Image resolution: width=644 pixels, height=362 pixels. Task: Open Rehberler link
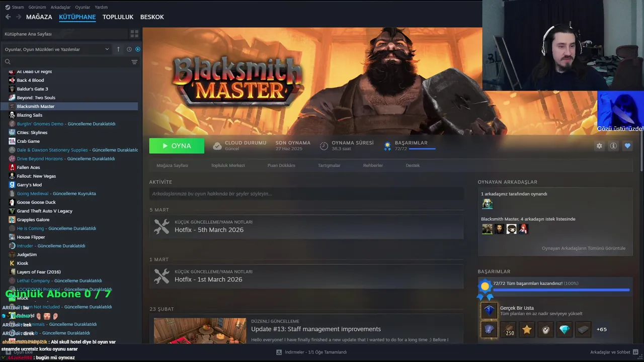[373, 165]
